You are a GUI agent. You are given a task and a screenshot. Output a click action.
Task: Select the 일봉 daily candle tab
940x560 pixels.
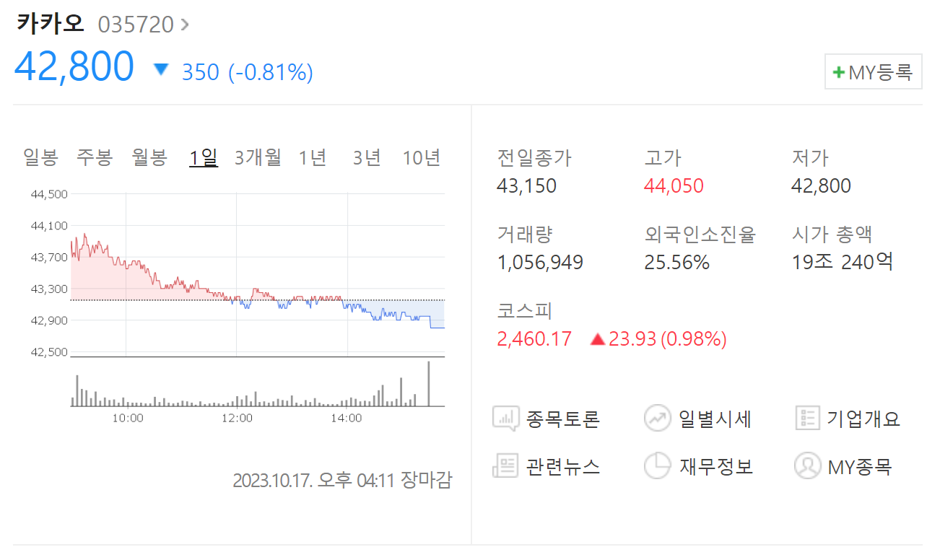click(x=40, y=157)
